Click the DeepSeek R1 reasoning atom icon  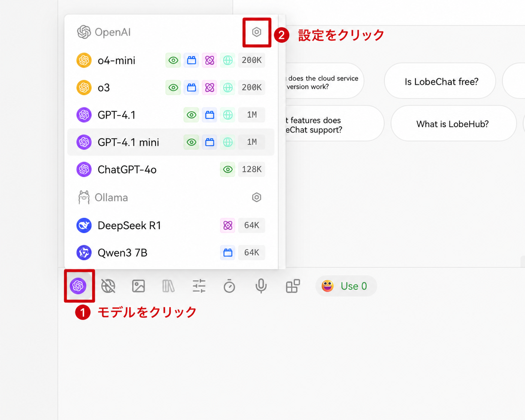(x=228, y=225)
